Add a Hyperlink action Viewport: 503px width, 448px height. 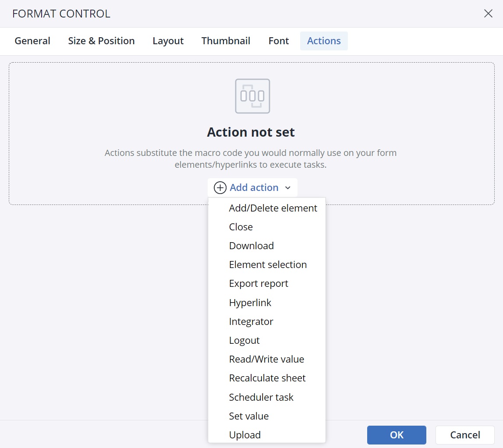(x=266, y=303)
